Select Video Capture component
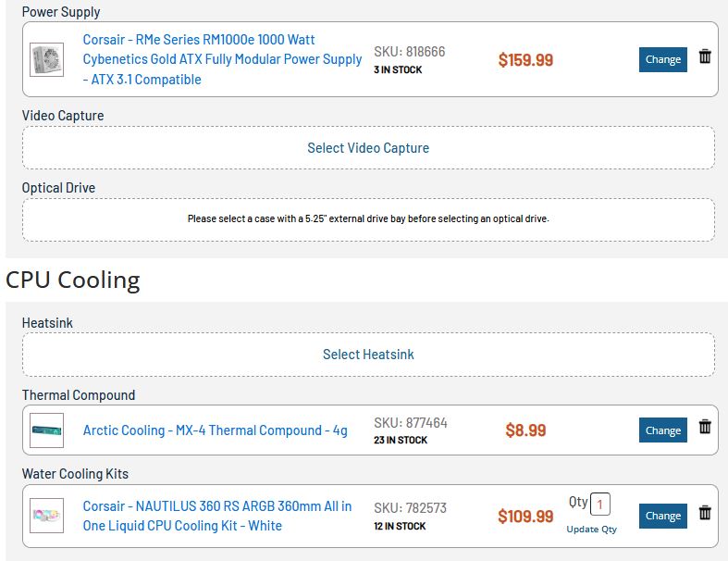The width and height of the screenshot is (728, 561). (x=368, y=148)
